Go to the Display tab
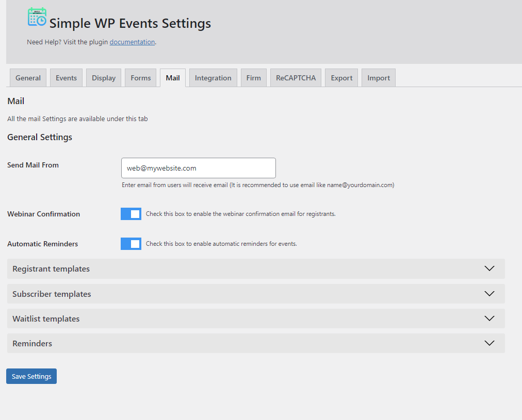Screen dimensions: 522x420 pos(104,78)
